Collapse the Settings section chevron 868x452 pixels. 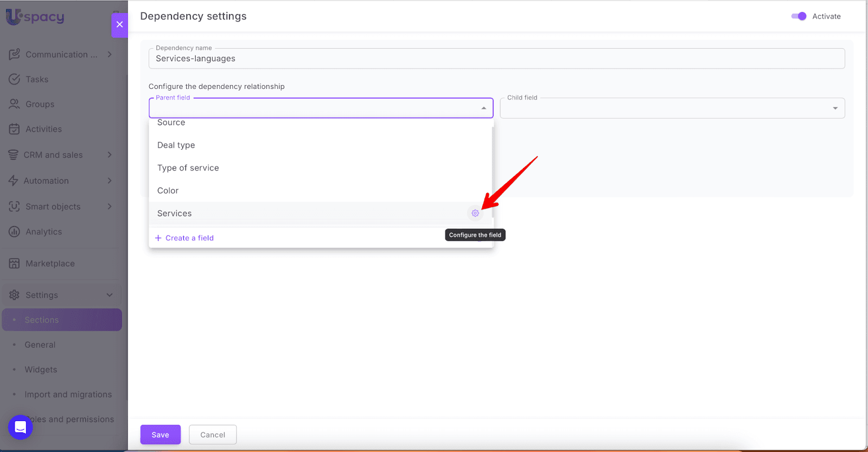click(x=110, y=295)
